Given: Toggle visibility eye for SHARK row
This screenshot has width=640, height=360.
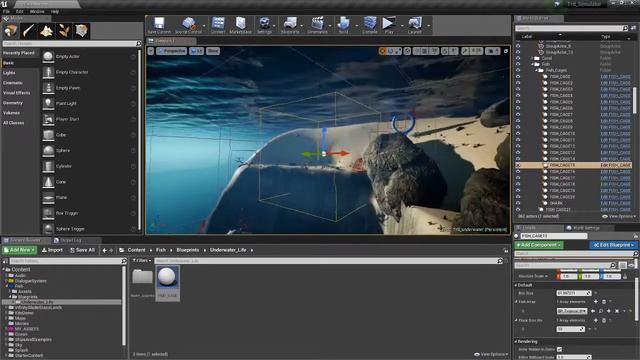Looking at the screenshot, I should [x=518, y=203].
